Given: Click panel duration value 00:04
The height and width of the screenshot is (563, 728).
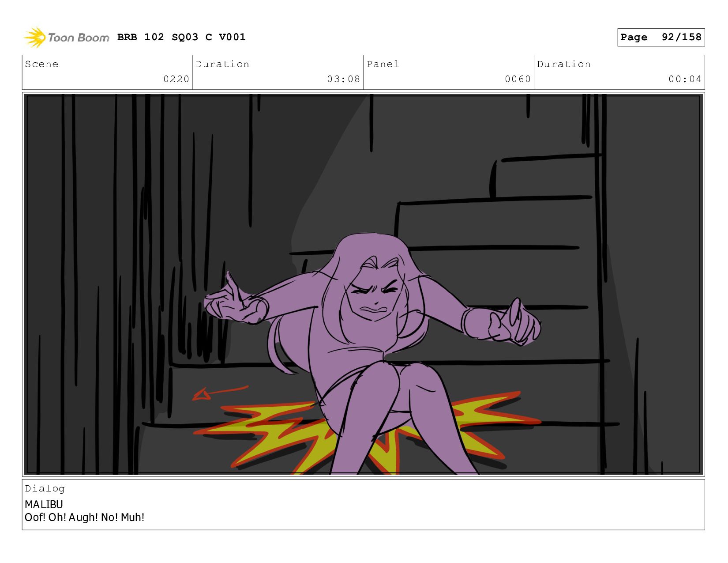Looking at the screenshot, I should [x=685, y=79].
